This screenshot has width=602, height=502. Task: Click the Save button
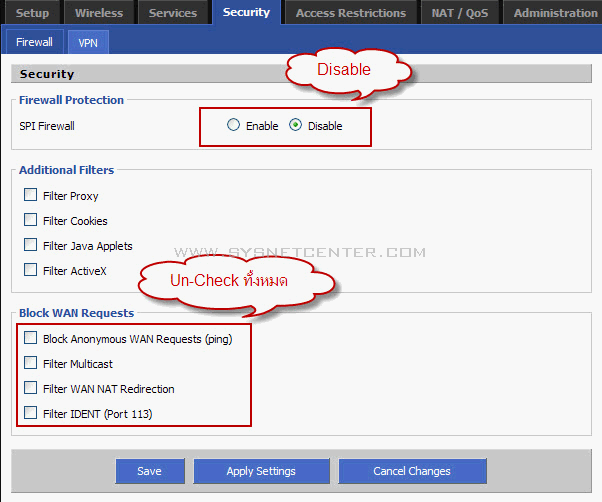[150, 471]
